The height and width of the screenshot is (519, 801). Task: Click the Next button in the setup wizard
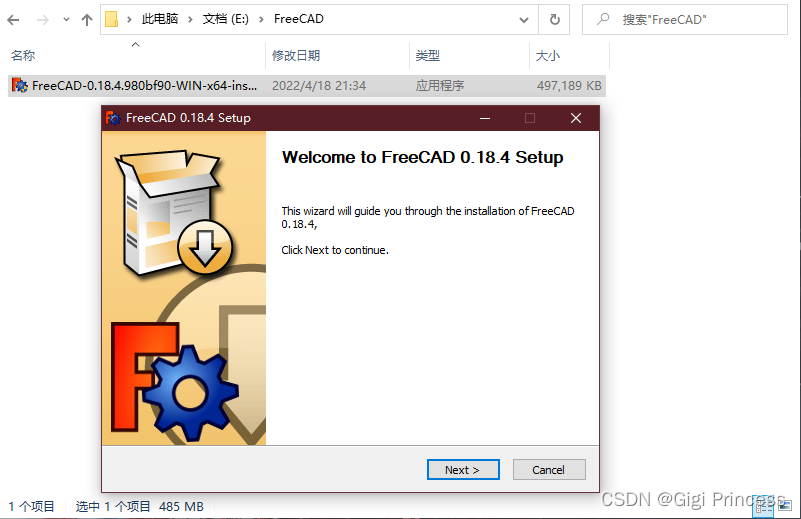[463, 469]
